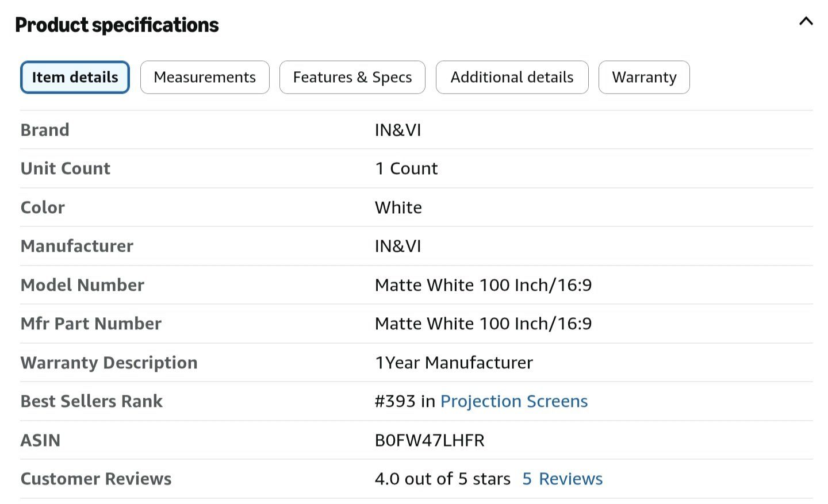
Task: Click the 4.0 out of 5 stars text
Action: pyautogui.click(x=443, y=479)
